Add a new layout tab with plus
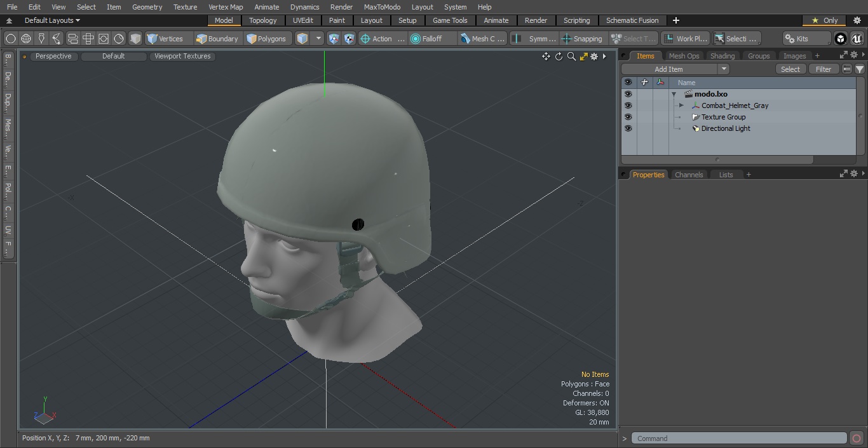868x448 pixels. pos(675,20)
